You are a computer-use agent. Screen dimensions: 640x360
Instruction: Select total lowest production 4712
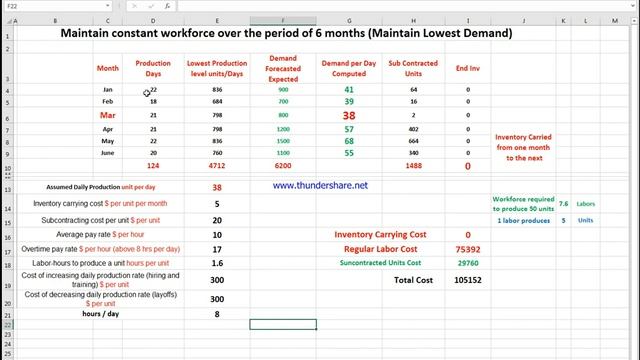(217, 165)
